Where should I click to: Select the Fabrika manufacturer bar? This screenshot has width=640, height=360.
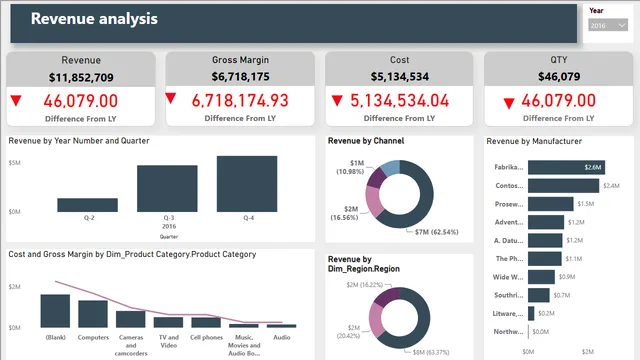pos(566,167)
